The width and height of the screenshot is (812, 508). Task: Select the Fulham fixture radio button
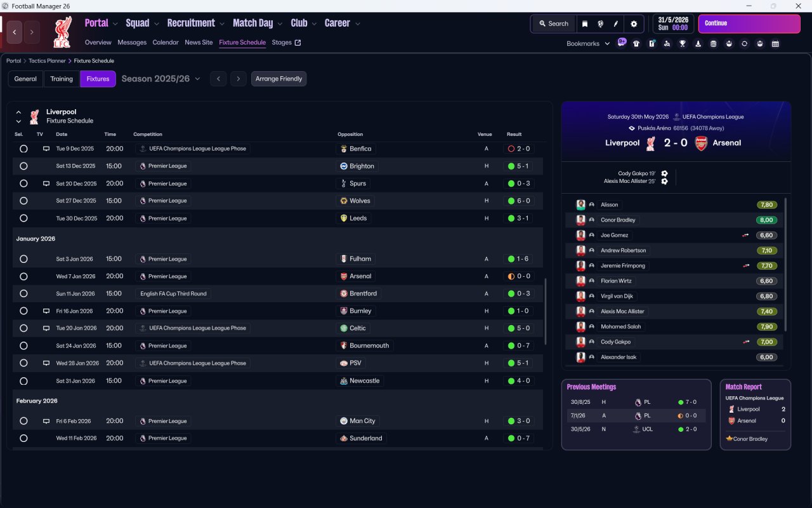23,259
